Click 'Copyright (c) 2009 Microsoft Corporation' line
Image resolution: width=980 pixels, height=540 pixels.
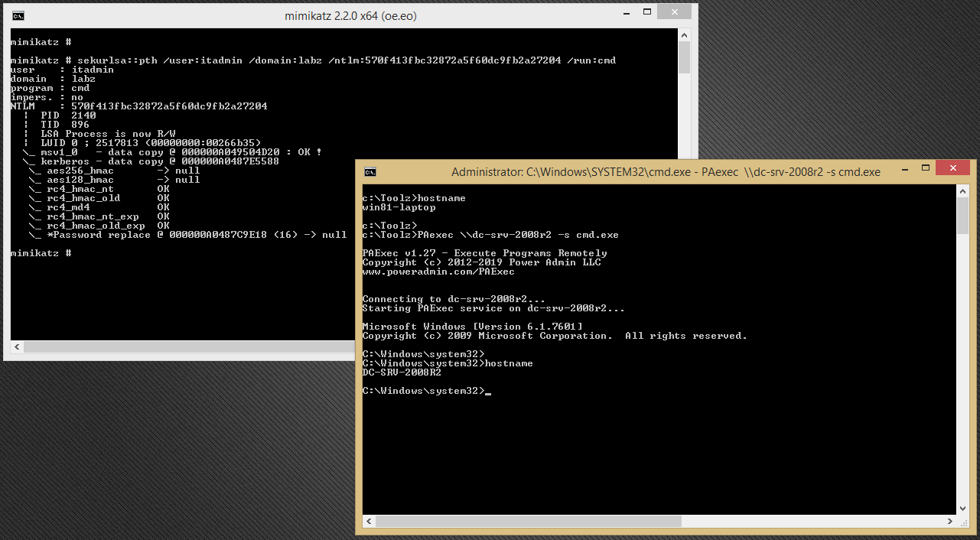coord(555,336)
